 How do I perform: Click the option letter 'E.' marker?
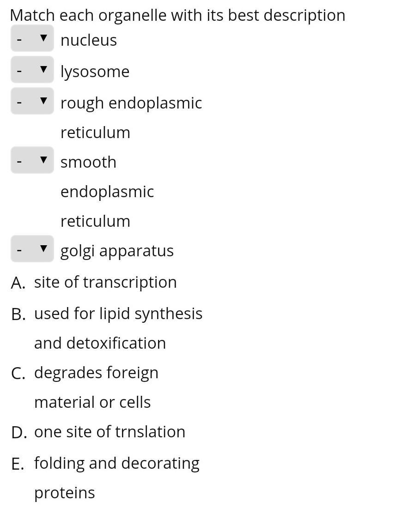[x=18, y=464]
